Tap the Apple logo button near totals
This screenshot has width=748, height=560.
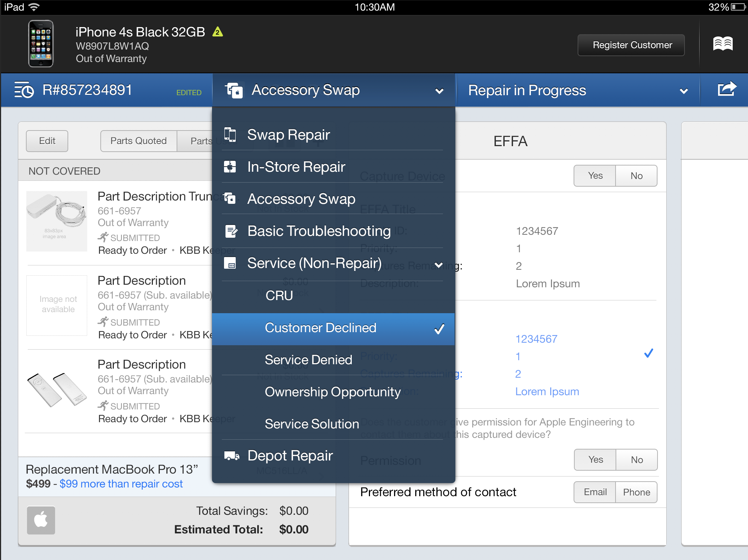[x=41, y=520]
